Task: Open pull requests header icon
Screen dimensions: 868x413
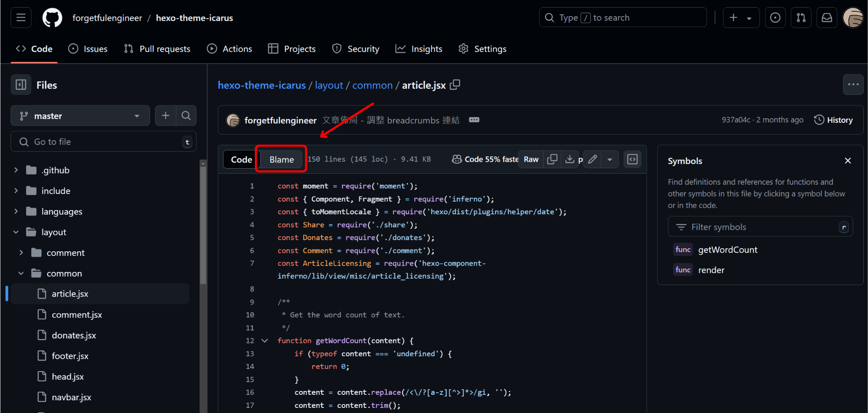Action: click(801, 18)
